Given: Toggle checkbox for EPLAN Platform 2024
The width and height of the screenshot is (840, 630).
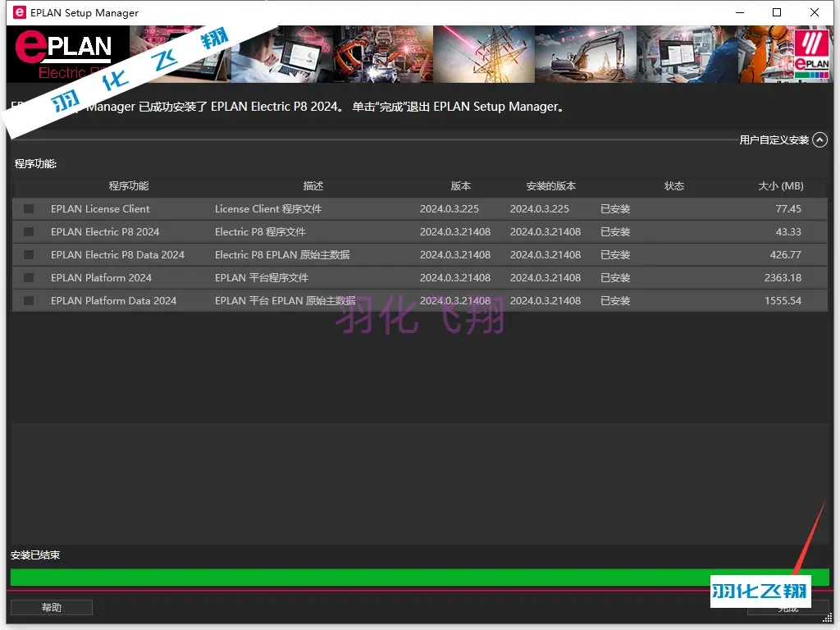Looking at the screenshot, I should (x=29, y=278).
